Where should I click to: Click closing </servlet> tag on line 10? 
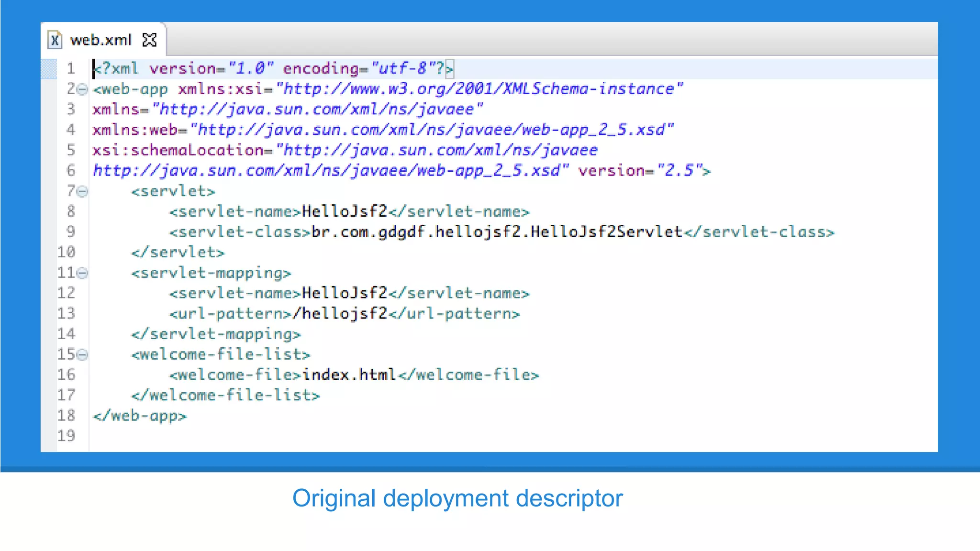point(178,252)
